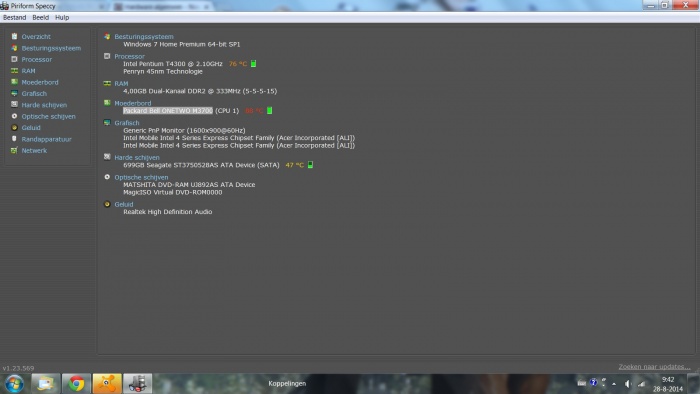Screen dimensions: 700x394
Task: Open the Harde schijven heading link in summary
Action: click(x=137, y=158)
